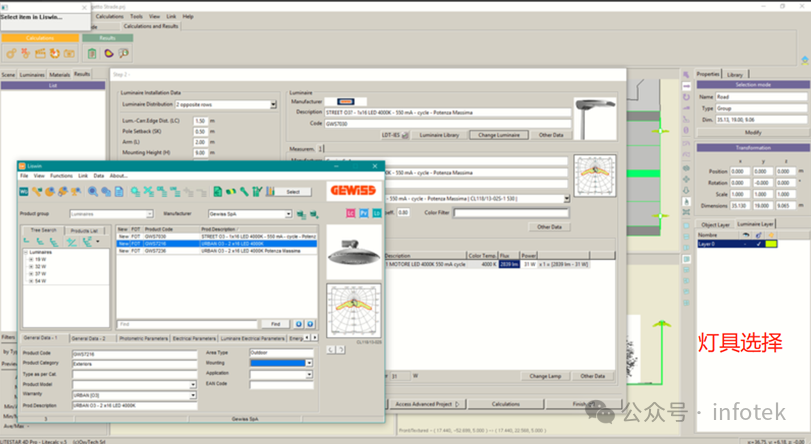Image resolution: width=811 pixels, height=444 pixels.
Task: Click the Layer 0 yellow-green color swatch
Action: pos(771,244)
